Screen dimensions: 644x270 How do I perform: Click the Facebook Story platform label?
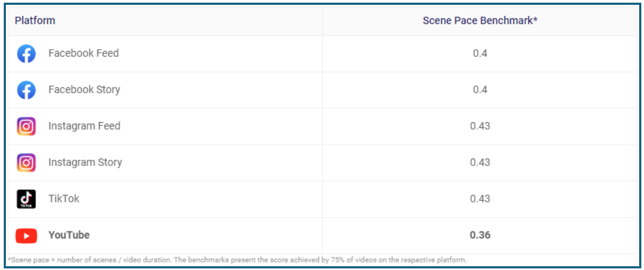pos(84,90)
